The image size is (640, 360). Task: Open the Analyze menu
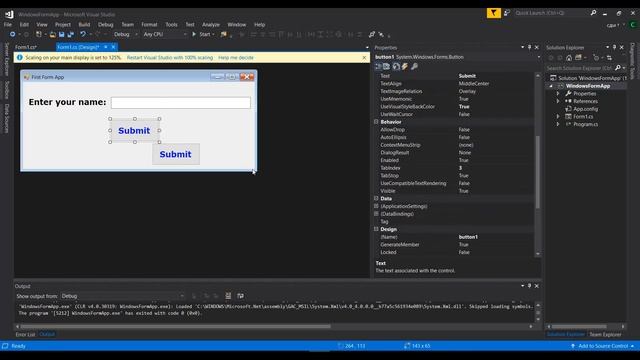211,24
